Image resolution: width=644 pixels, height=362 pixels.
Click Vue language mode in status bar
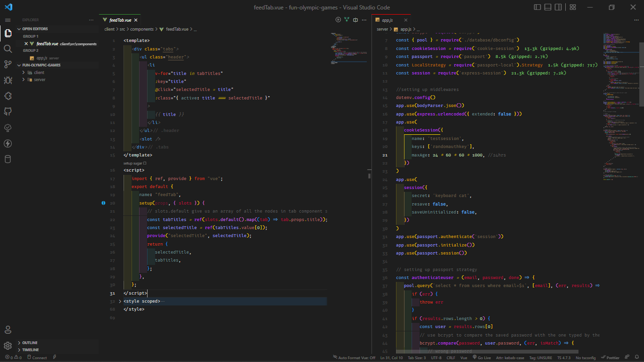point(464,357)
